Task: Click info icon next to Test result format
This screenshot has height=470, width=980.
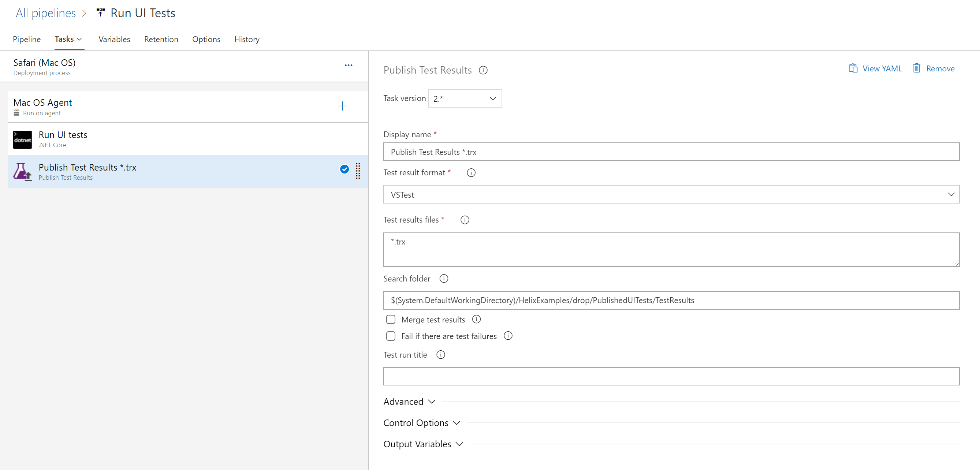Action: (x=471, y=173)
